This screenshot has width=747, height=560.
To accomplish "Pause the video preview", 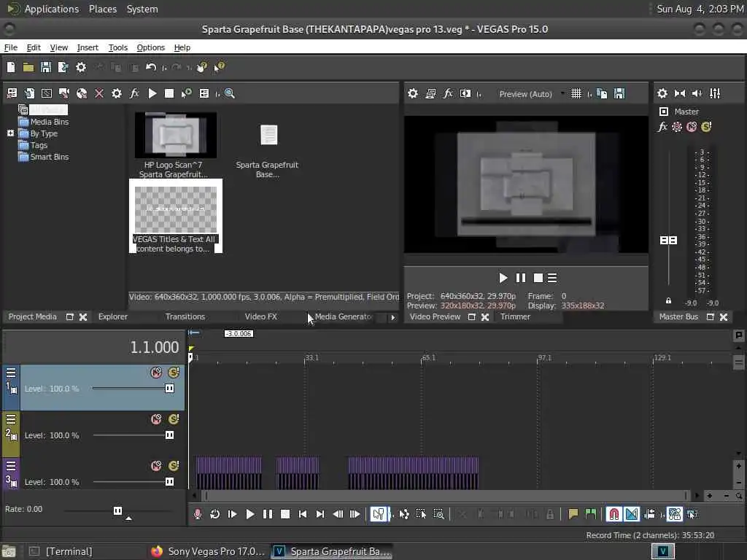I will 521,278.
